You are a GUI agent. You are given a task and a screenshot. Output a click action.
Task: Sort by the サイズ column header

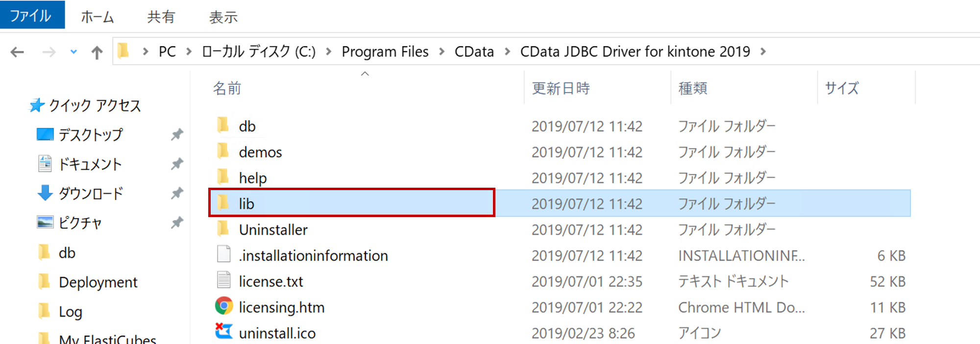tap(842, 88)
